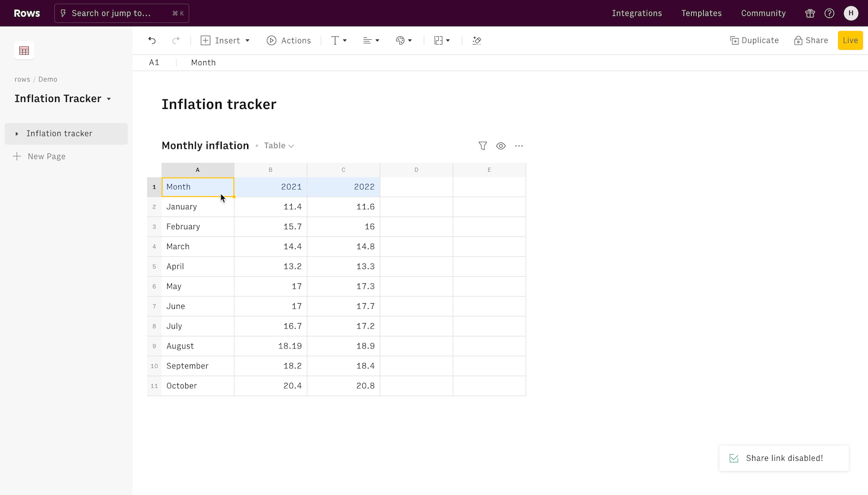This screenshot has height=495, width=868.
Task: Select the September cell
Action: click(x=198, y=366)
